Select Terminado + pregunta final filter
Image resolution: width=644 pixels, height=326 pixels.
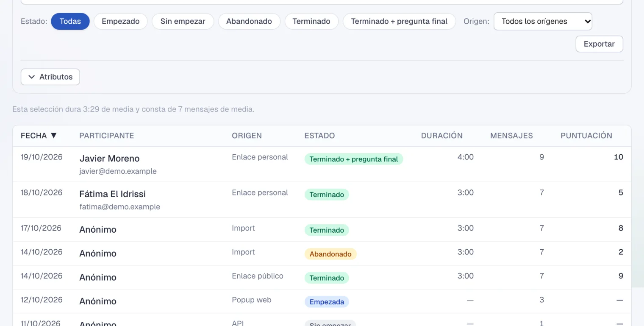tap(399, 21)
